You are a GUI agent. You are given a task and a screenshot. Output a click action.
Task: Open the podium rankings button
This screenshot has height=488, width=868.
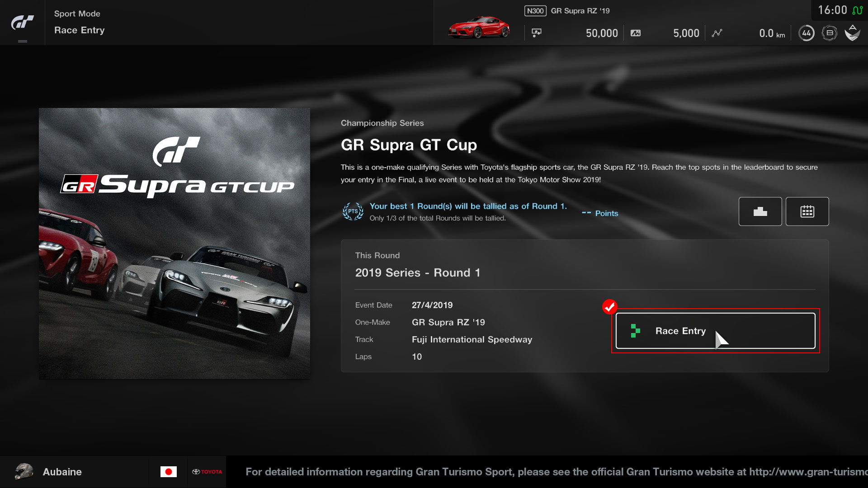coord(760,211)
